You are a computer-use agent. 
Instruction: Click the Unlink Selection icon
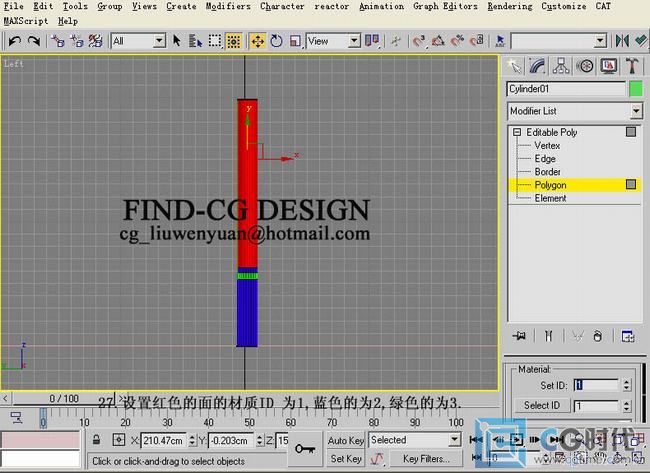click(77, 41)
